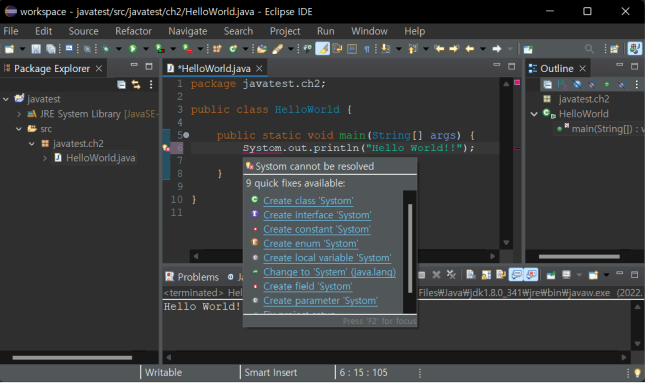Click the Save All toolbar icon
This screenshot has width=645, height=383.
[x=51, y=49]
